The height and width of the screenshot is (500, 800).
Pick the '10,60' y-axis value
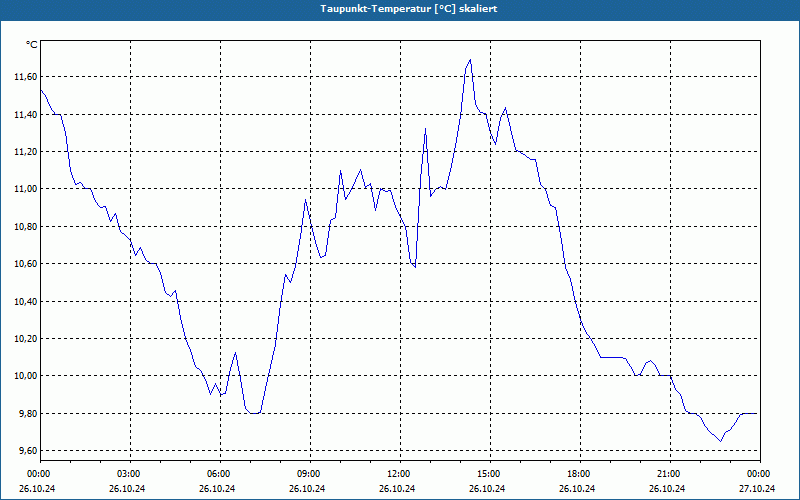pyautogui.click(x=25, y=264)
